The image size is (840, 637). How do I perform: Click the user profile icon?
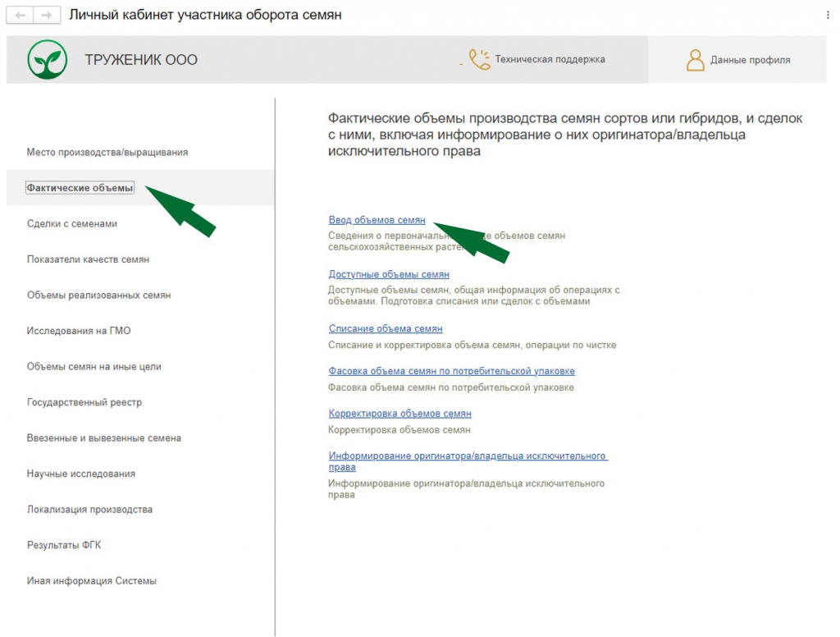tap(696, 60)
